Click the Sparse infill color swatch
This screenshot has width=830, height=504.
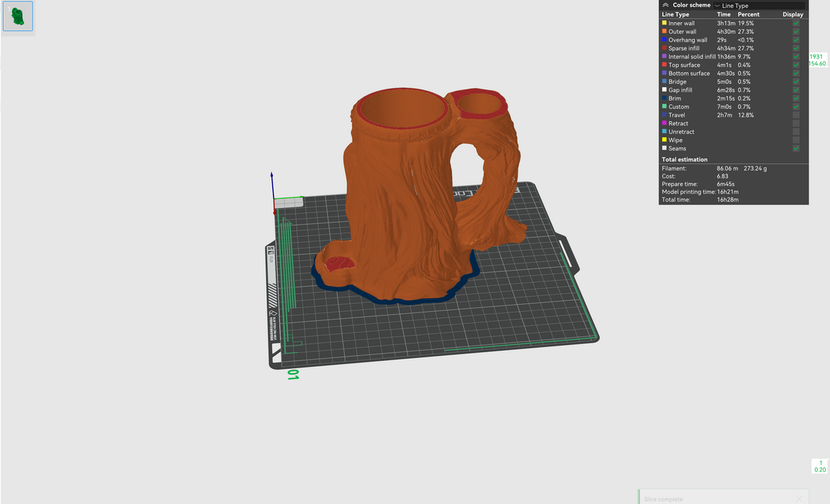coord(664,48)
